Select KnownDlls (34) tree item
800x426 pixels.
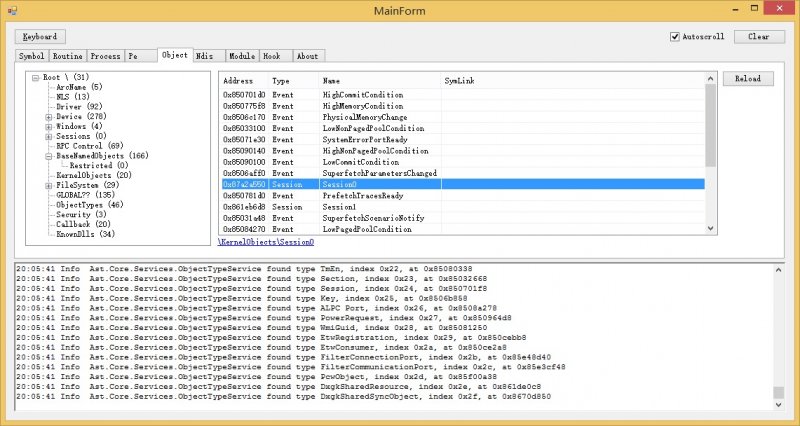pyautogui.click(x=85, y=234)
